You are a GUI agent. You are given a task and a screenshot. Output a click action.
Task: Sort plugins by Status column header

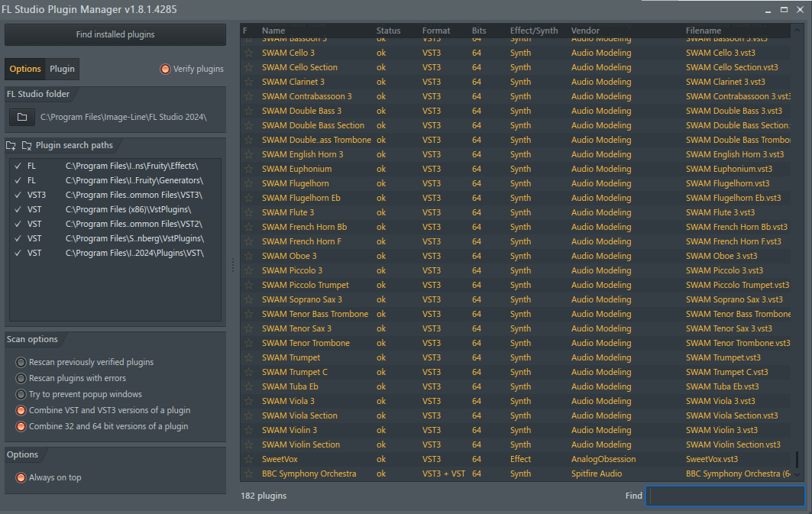click(388, 31)
